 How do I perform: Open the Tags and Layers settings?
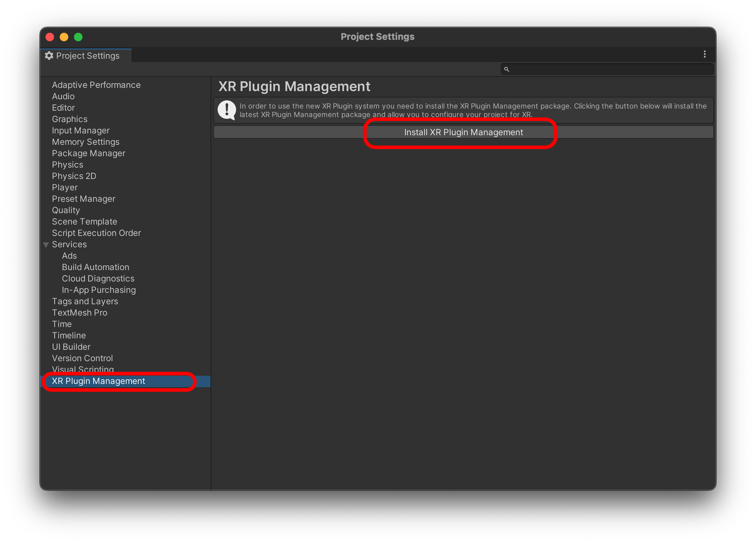[x=85, y=301]
